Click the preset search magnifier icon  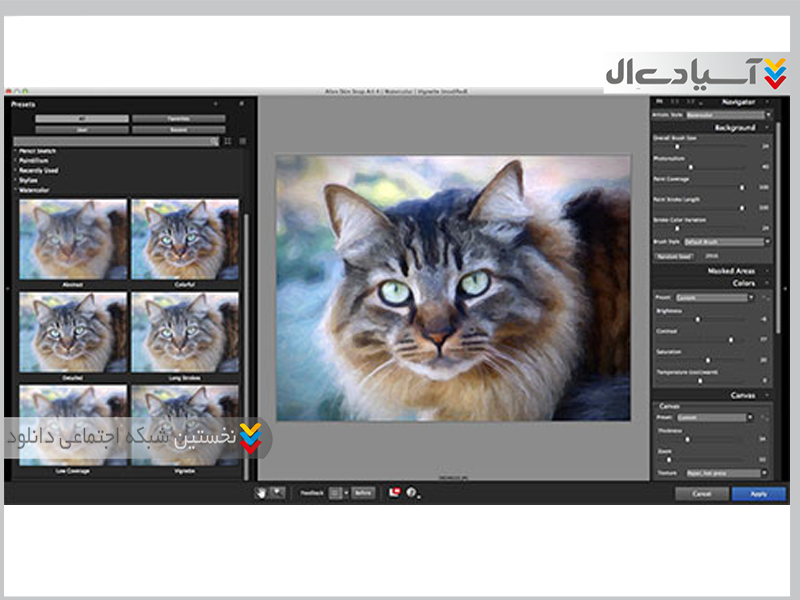(213, 141)
